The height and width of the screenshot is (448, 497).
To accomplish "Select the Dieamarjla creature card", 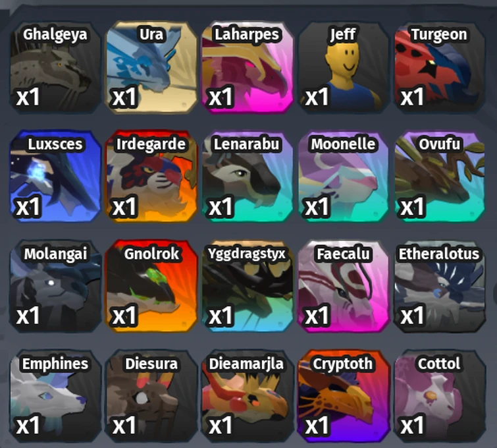I will click(x=248, y=396).
